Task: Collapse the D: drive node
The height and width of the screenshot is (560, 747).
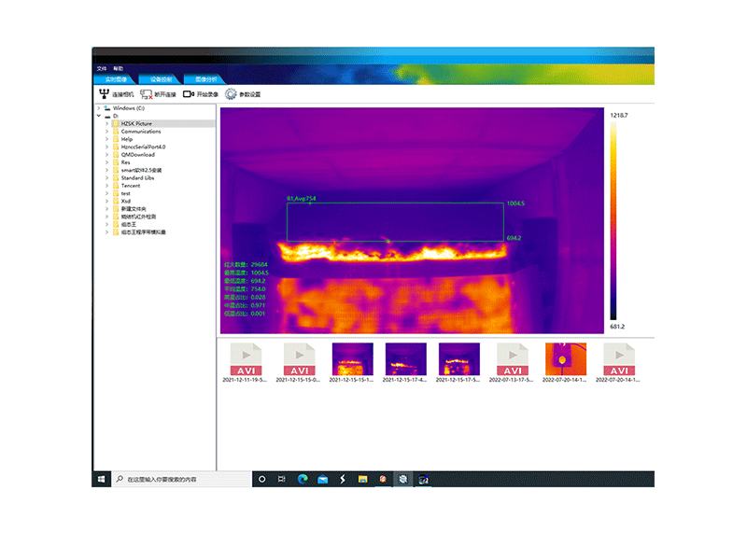Action: (99, 116)
